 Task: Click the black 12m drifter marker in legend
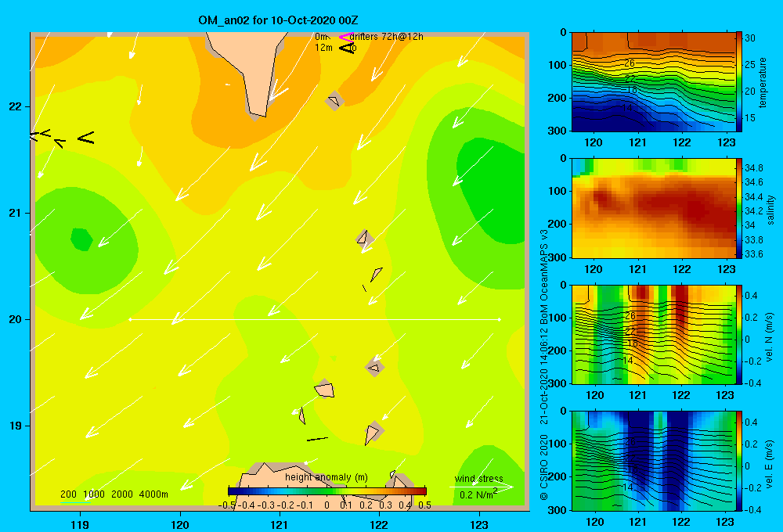coord(347,48)
